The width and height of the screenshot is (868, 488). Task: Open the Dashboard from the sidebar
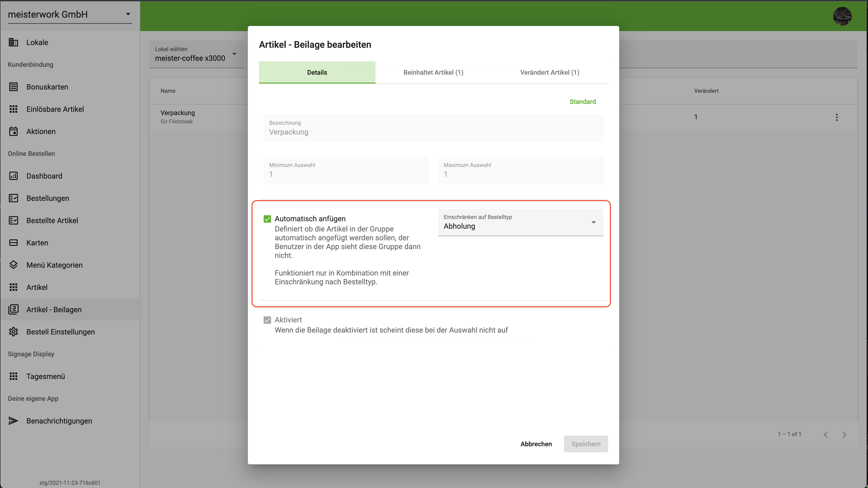point(44,176)
